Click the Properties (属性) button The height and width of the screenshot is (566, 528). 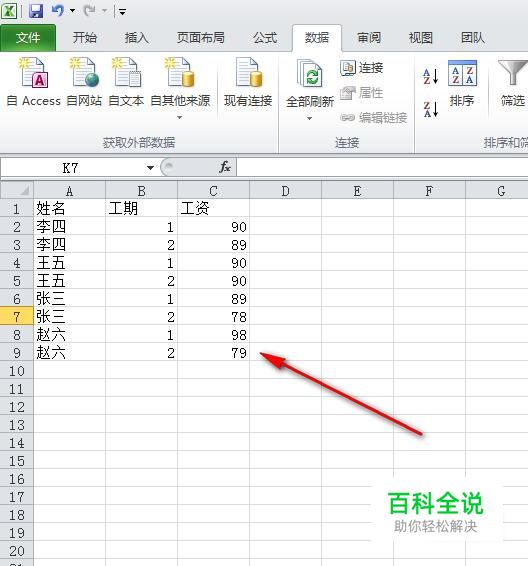click(362, 93)
